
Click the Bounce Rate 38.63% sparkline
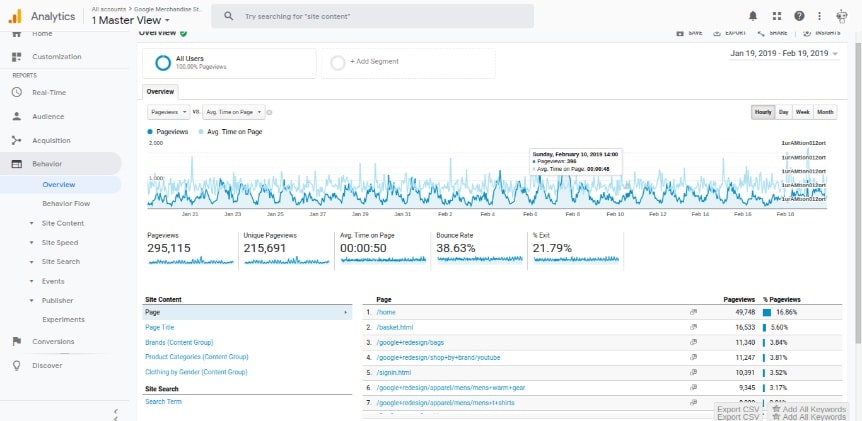(x=479, y=258)
